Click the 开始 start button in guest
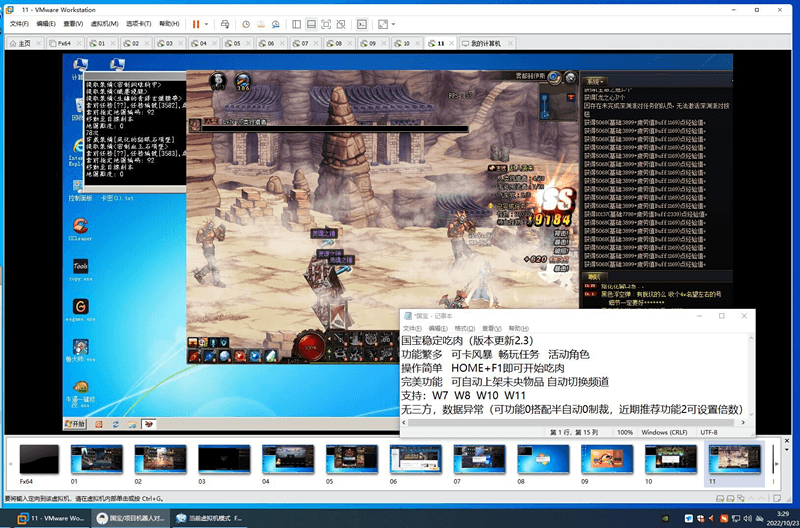The width and height of the screenshot is (800, 528). tap(75, 424)
